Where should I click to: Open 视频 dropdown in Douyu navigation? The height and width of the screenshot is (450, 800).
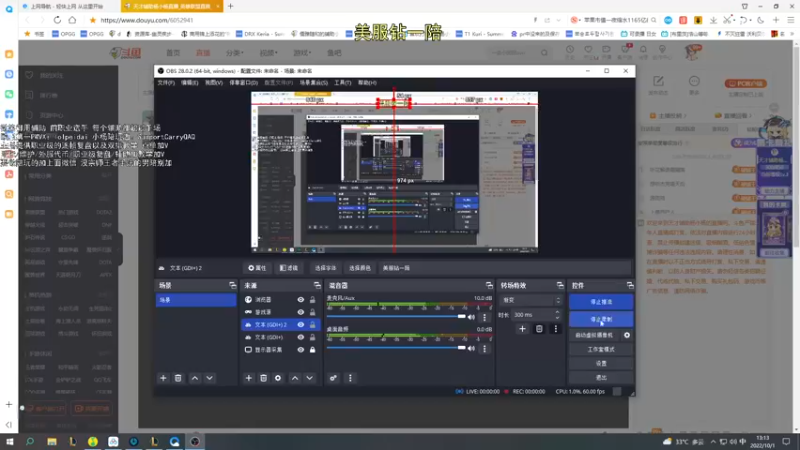point(268,53)
